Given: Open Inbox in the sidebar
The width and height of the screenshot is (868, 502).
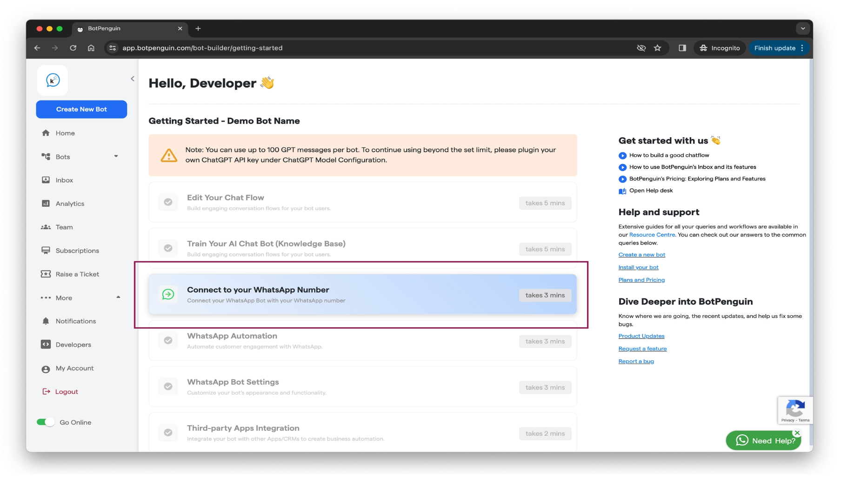Looking at the screenshot, I should point(64,180).
